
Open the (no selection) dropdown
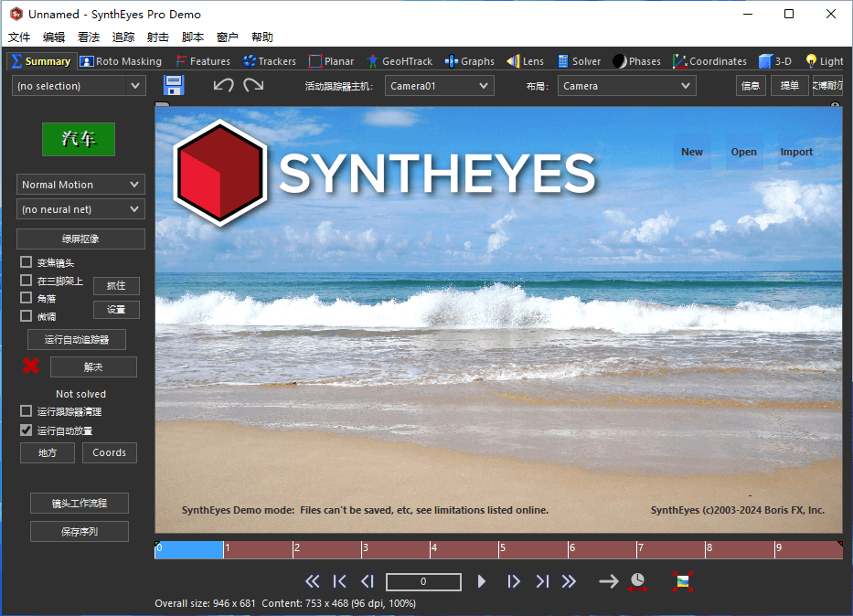point(79,85)
